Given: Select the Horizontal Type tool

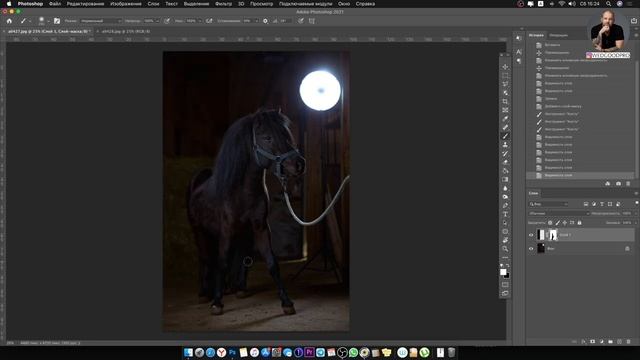Looking at the screenshot, I should point(505,214).
